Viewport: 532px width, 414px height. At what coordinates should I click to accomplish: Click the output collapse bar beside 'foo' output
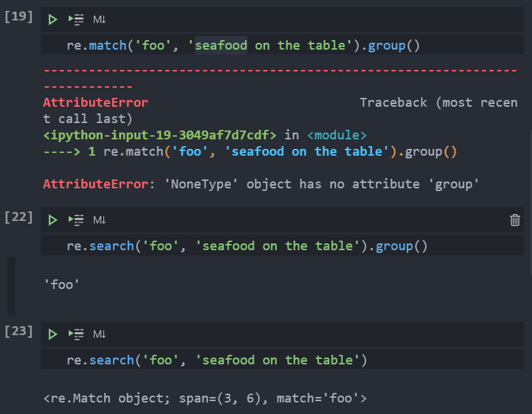[x=12, y=286]
